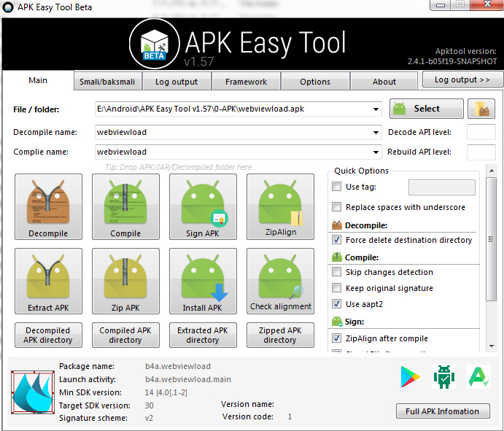
Task: Click the Log output >> button
Action: (x=462, y=79)
